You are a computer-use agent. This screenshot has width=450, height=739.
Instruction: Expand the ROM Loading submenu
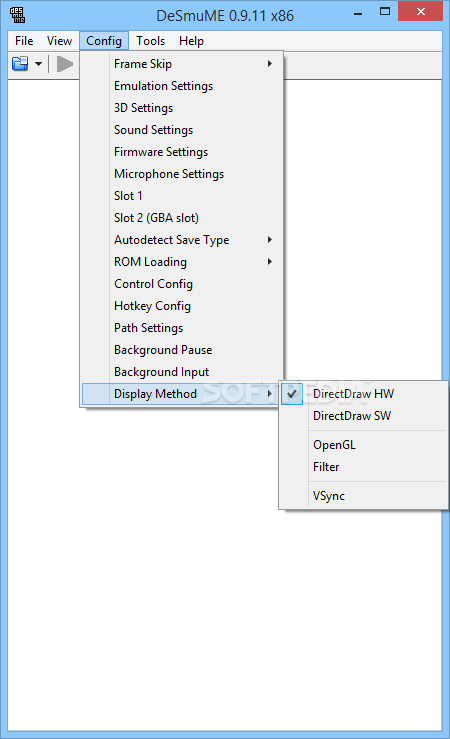click(182, 262)
